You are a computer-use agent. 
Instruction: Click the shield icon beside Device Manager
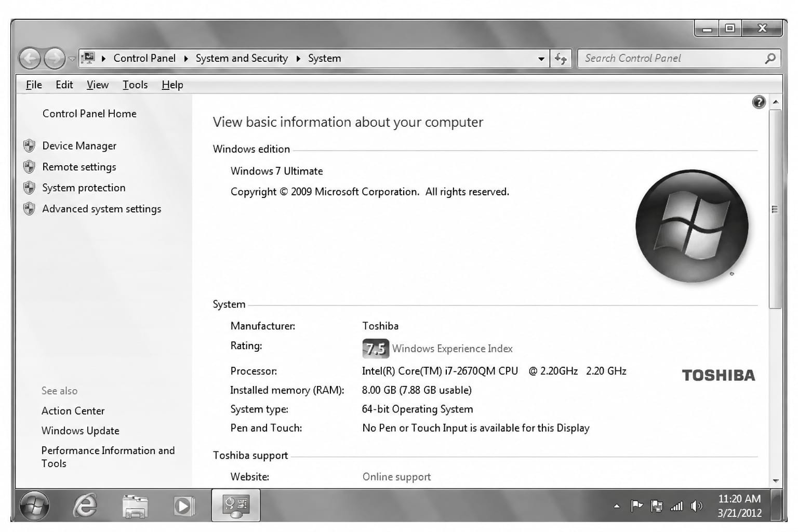coord(29,146)
